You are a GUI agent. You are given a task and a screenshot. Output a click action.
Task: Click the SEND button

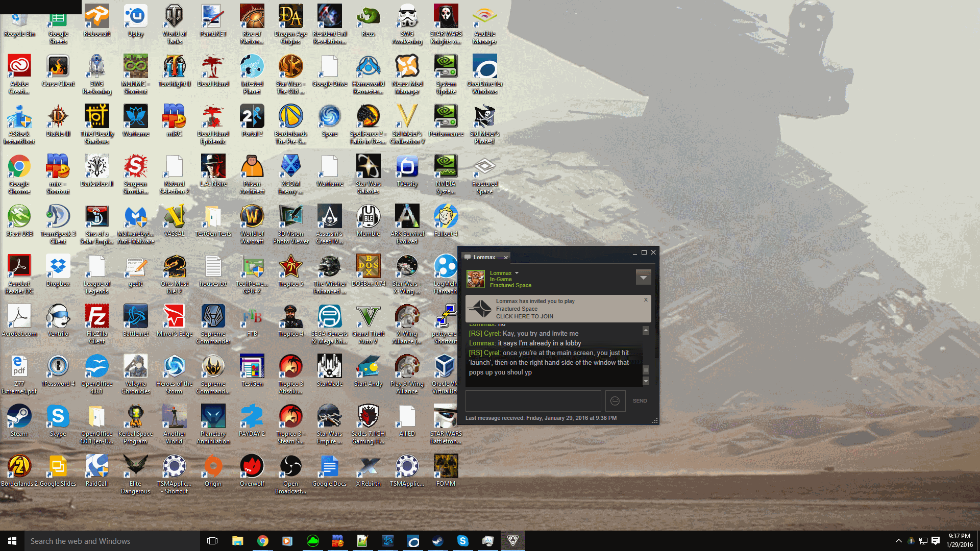[640, 400]
